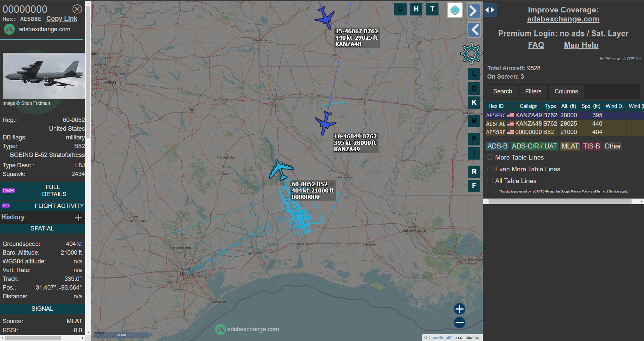The image size is (644, 341).
Task: Sort table by Wind D. column
Action: tap(614, 106)
